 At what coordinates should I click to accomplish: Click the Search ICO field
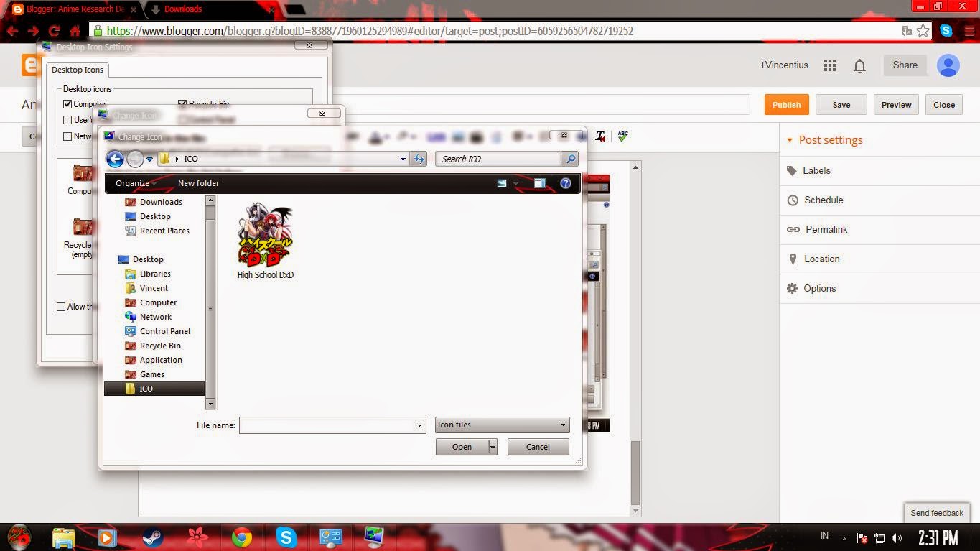[500, 159]
